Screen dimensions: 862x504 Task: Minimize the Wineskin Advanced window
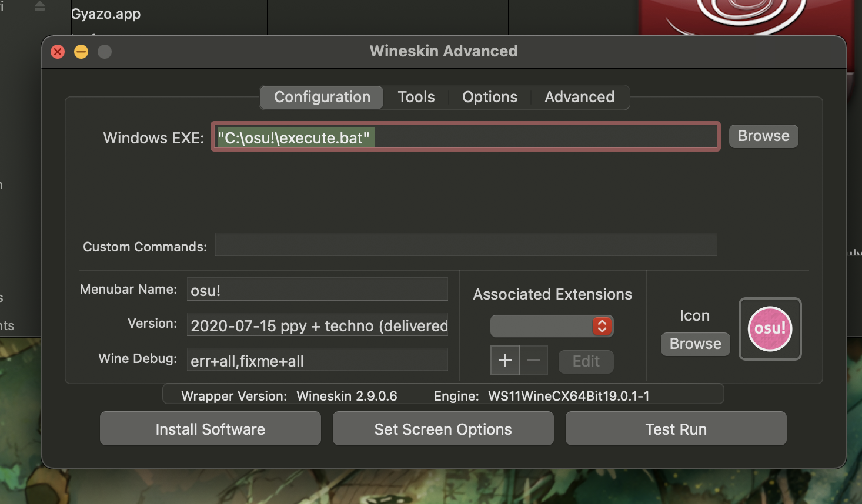pyautogui.click(x=81, y=52)
